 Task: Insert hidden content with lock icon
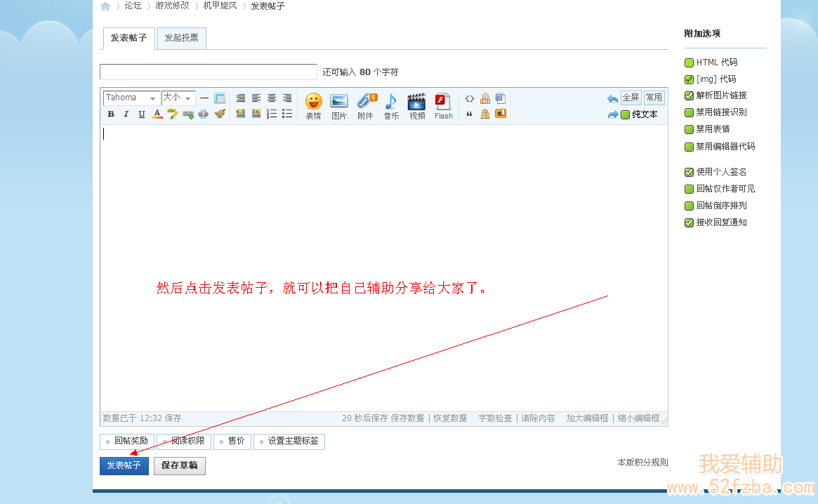click(485, 114)
